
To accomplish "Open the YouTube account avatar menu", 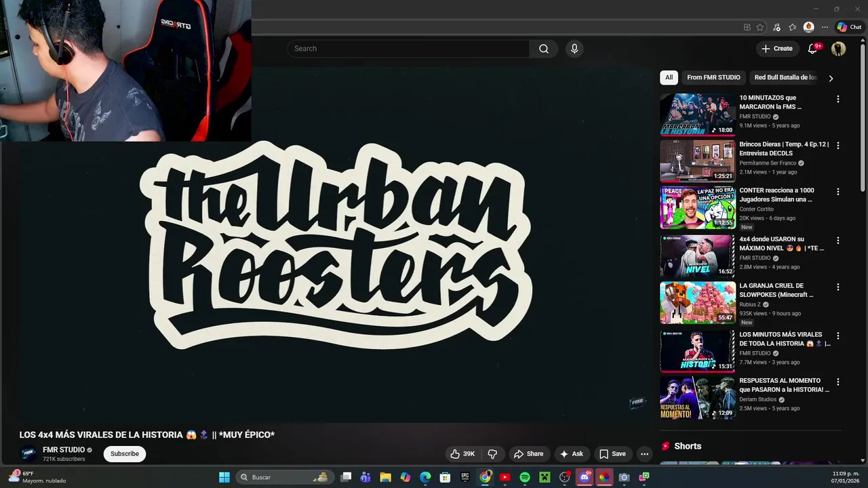I will pos(839,49).
